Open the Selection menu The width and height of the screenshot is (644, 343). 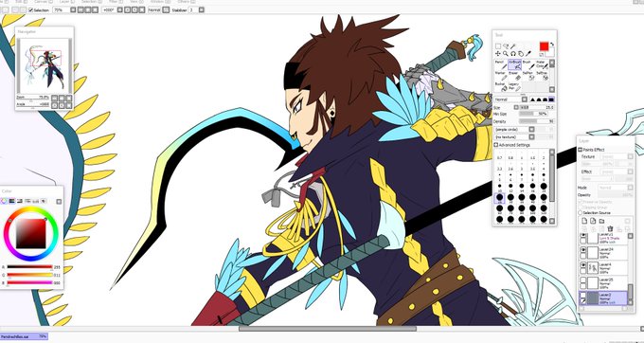pyautogui.click(x=92, y=2)
